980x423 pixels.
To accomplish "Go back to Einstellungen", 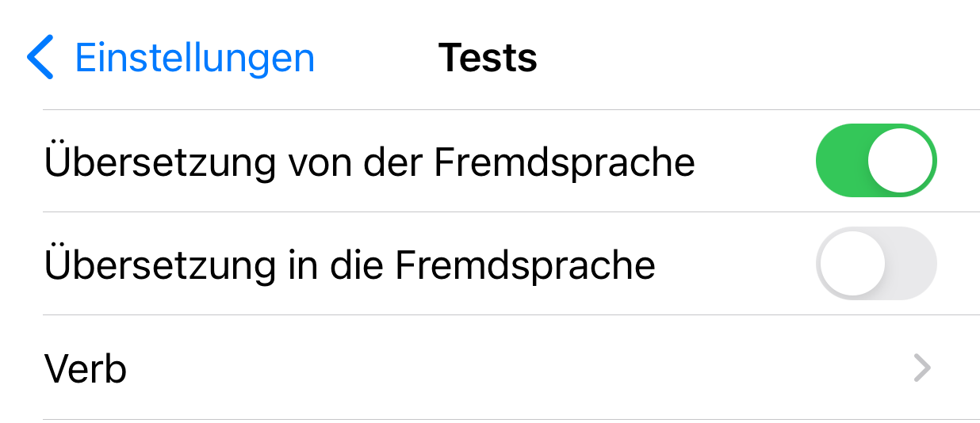I will coord(194,58).
